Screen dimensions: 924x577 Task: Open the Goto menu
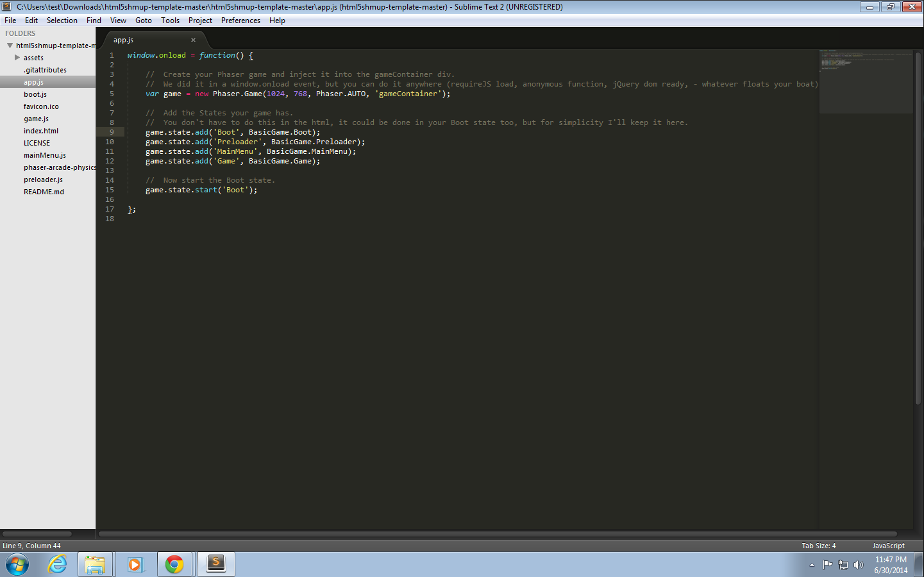[143, 21]
